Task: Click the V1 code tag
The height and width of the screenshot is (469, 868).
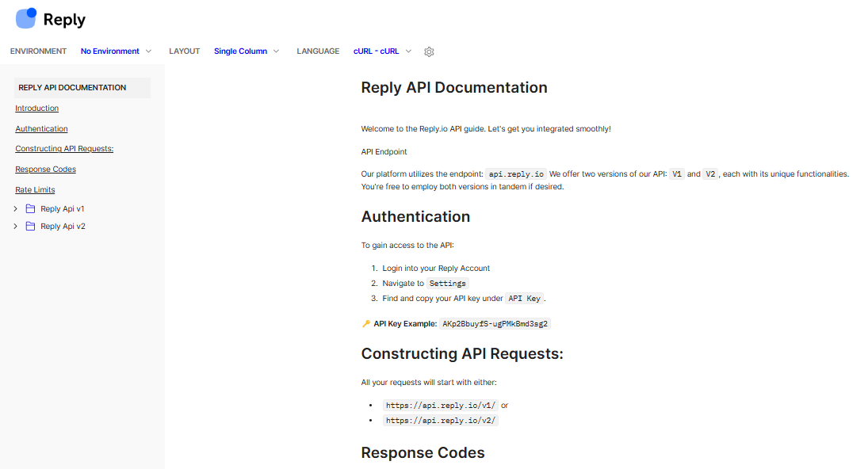Action: pyautogui.click(x=677, y=174)
